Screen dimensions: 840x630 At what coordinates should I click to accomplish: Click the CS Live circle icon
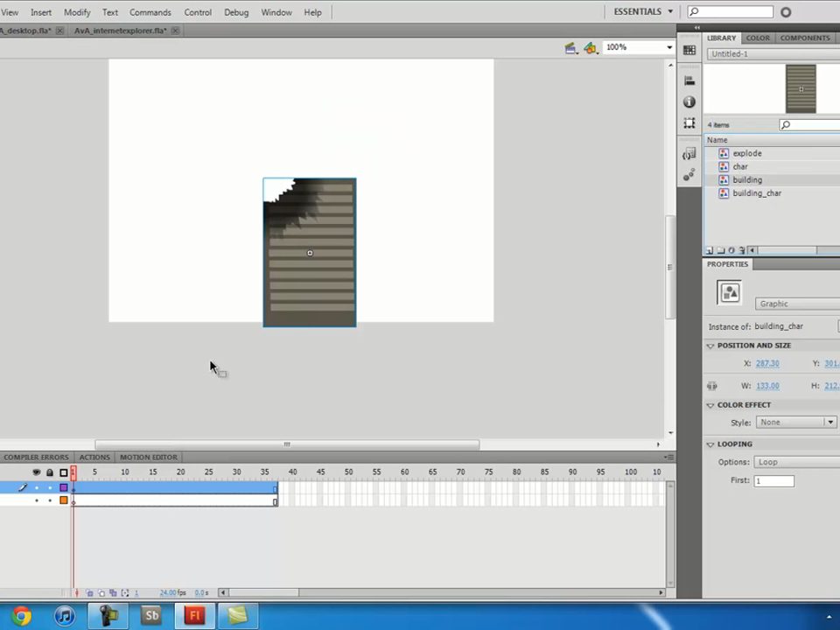point(786,12)
